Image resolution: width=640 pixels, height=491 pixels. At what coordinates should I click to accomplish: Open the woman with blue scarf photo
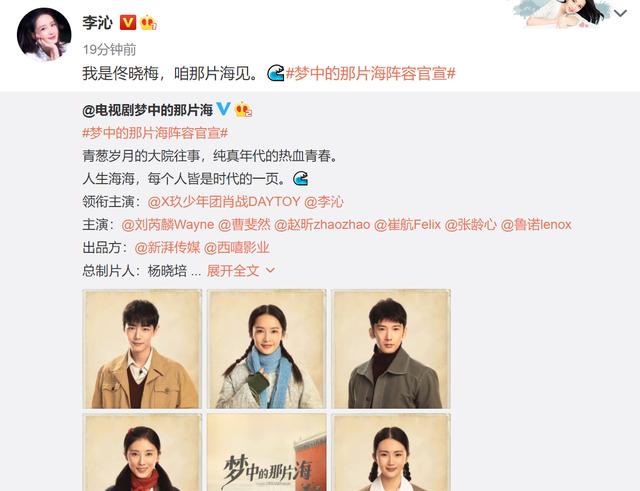point(267,349)
